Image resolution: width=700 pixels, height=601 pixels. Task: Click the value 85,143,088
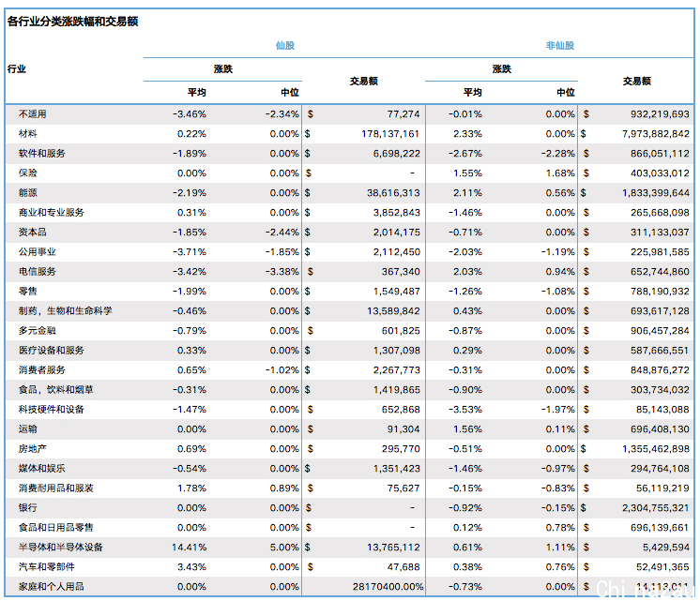point(663,409)
